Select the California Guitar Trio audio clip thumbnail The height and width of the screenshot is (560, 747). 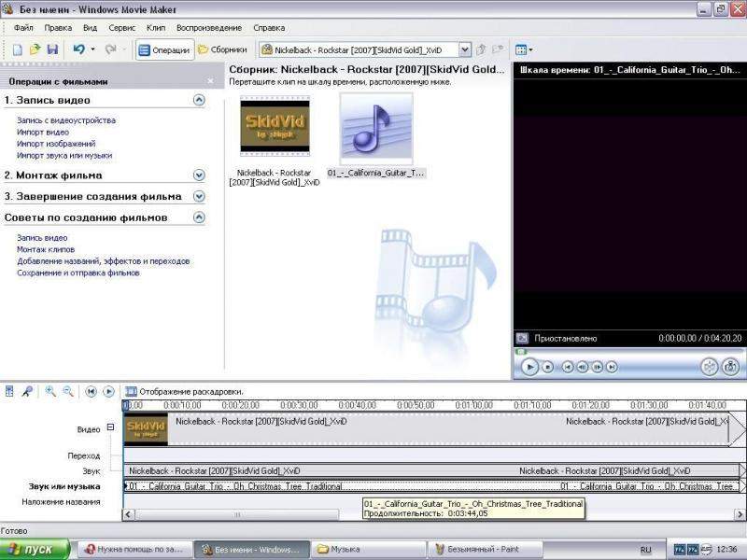pyautogui.click(x=376, y=129)
